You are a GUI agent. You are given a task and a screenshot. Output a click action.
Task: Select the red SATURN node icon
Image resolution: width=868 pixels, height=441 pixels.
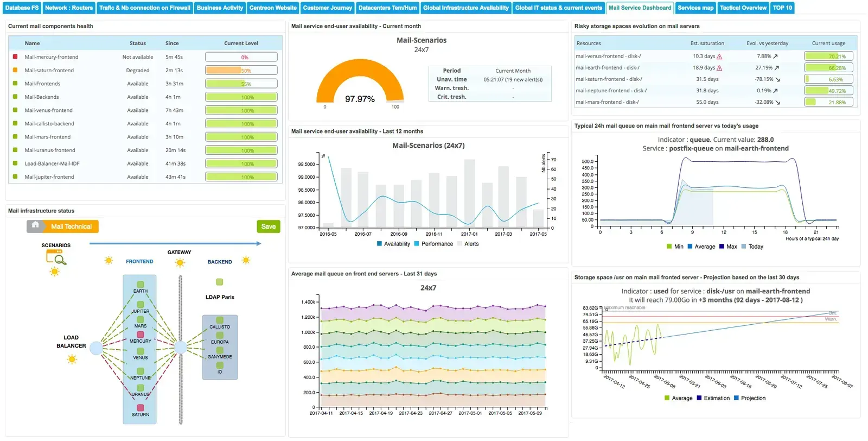(x=141, y=408)
